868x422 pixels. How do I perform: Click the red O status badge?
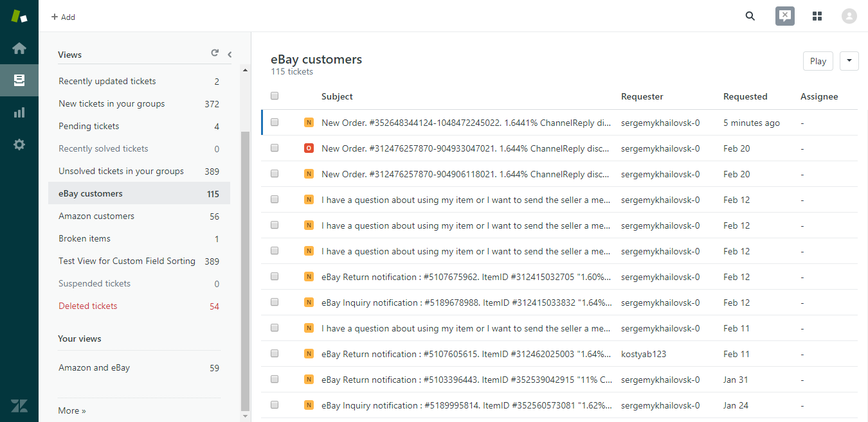click(x=309, y=148)
